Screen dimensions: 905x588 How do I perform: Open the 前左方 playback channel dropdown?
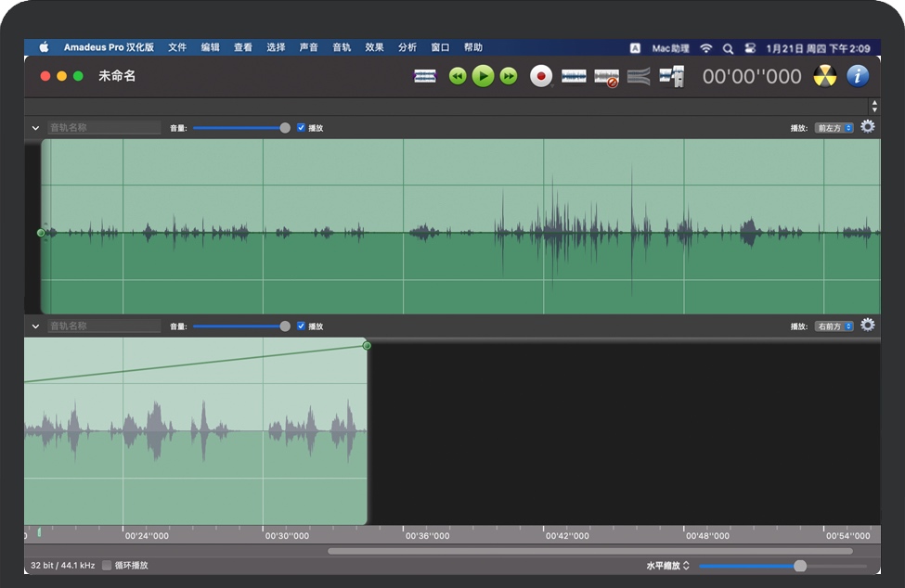(834, 128)
